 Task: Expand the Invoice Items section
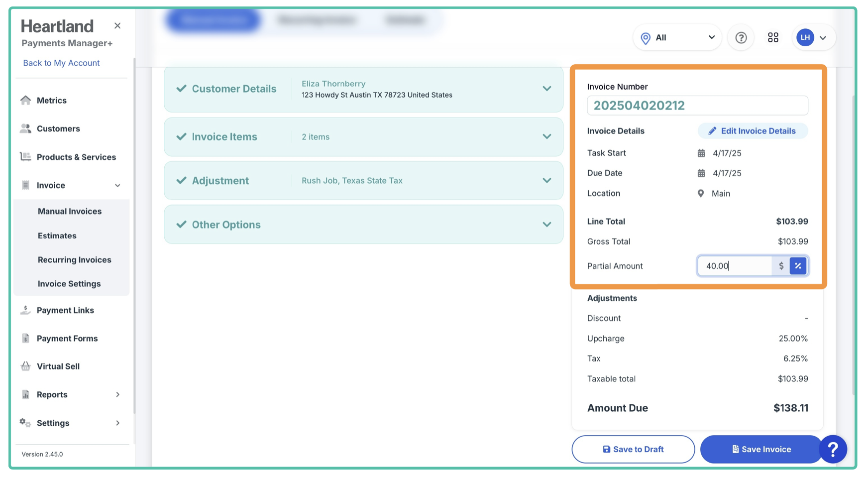point(546,137)
